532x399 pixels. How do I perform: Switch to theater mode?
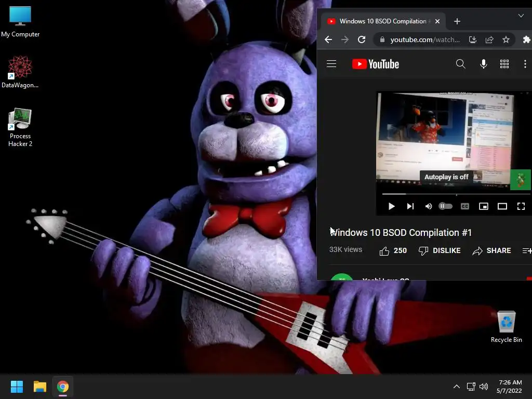click(x=502, y=206)
